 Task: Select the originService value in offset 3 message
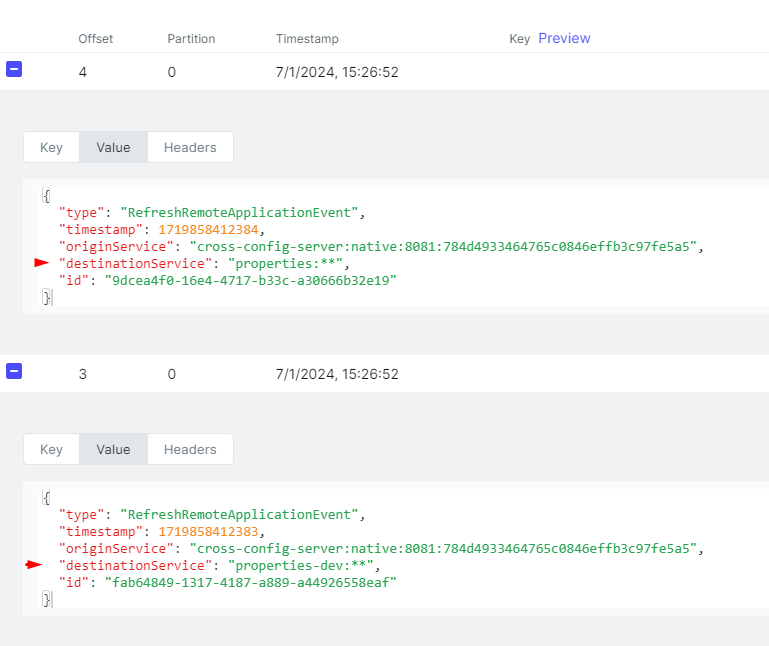coord(443,549)
